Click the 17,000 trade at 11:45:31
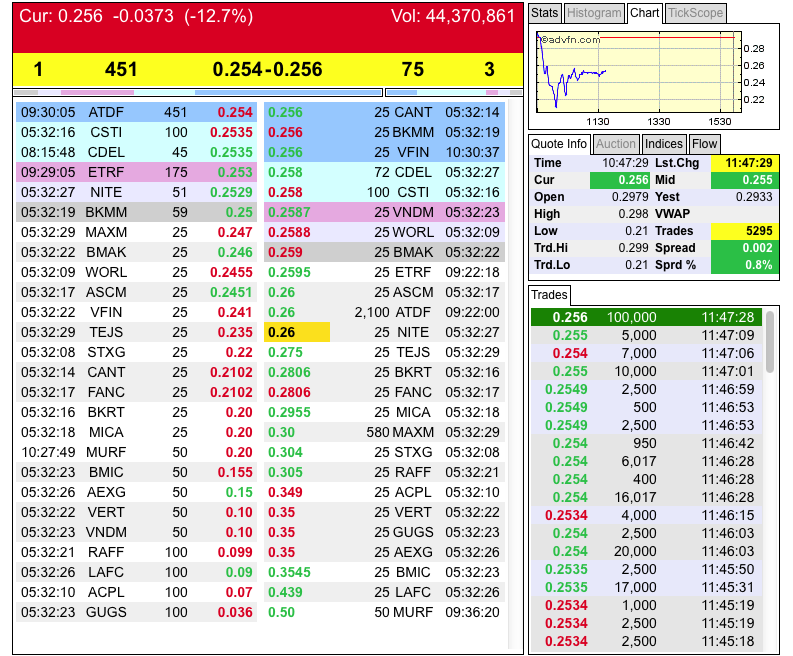 point(646,587)
